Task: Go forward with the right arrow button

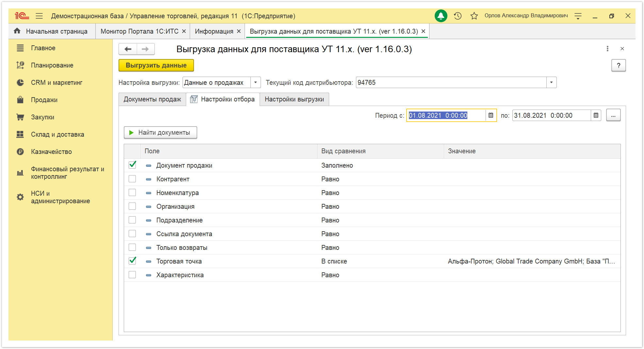Action: pos(145,49)
